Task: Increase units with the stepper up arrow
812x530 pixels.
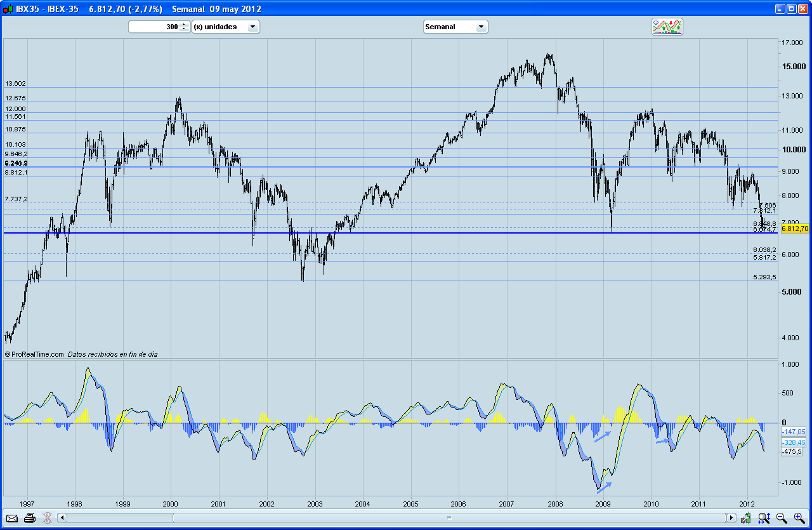Action: 184,24
